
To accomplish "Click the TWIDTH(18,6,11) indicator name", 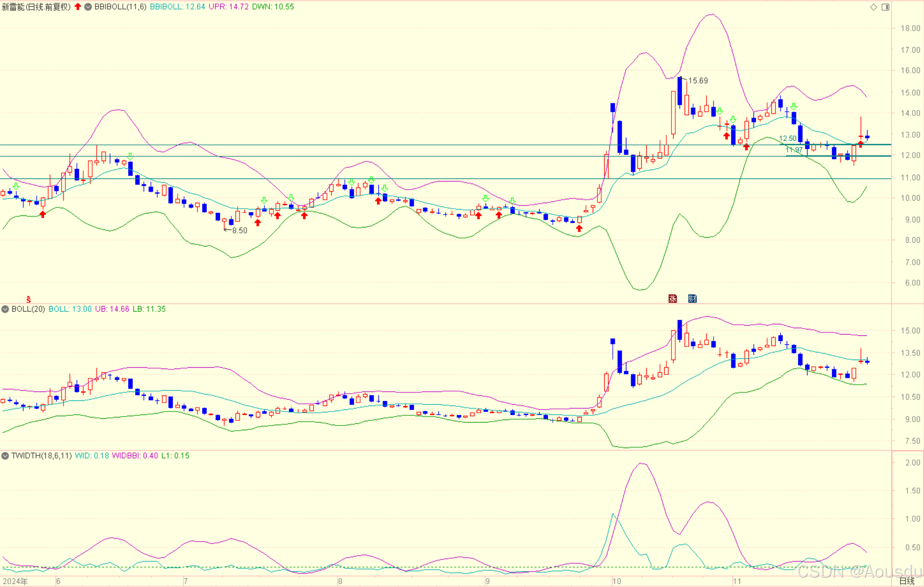I will point(41,456).
